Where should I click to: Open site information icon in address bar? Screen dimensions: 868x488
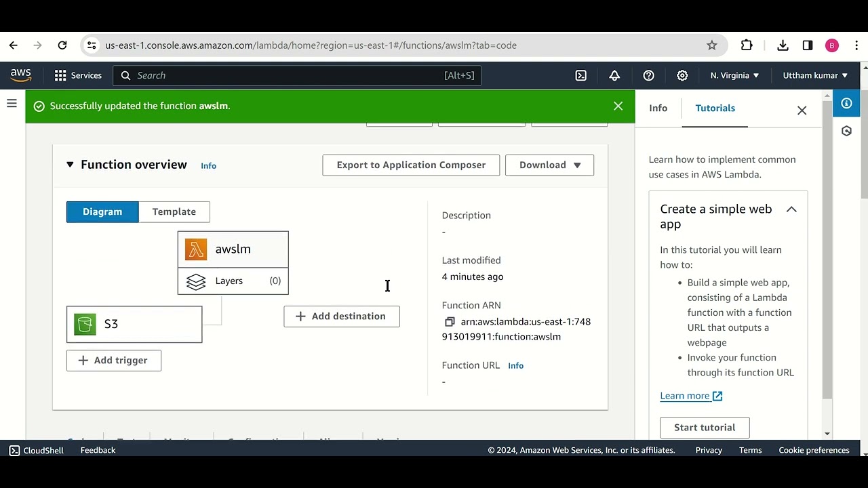(92, 45)
